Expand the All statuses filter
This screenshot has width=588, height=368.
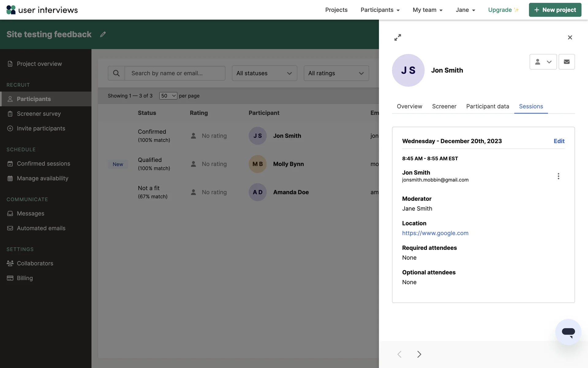click(x=264, y=73)
